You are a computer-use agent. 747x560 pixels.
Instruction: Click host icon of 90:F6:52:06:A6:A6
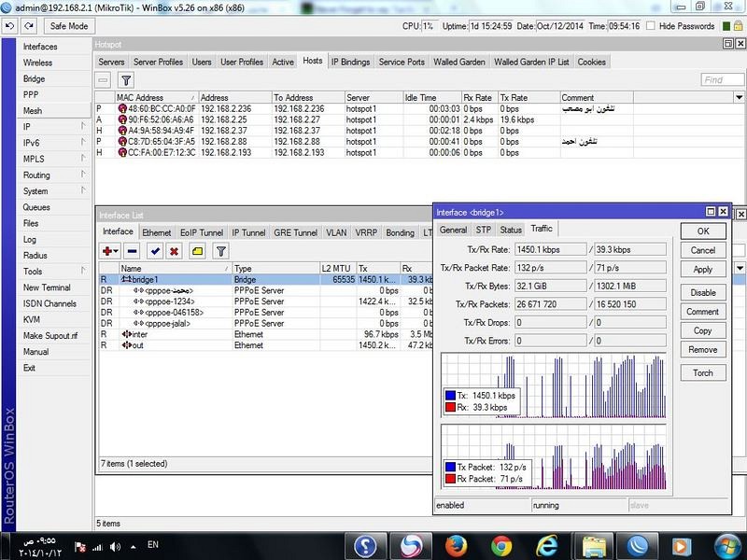(x=122, y=119)
